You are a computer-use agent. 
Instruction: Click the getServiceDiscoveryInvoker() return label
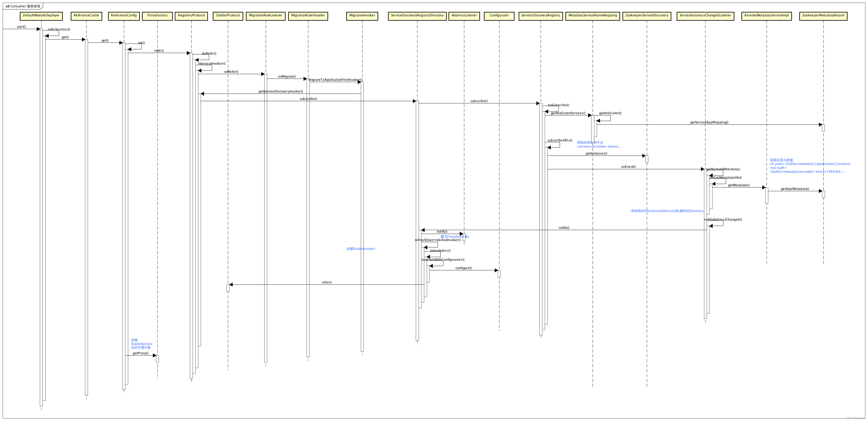click(x=281, y=91)
